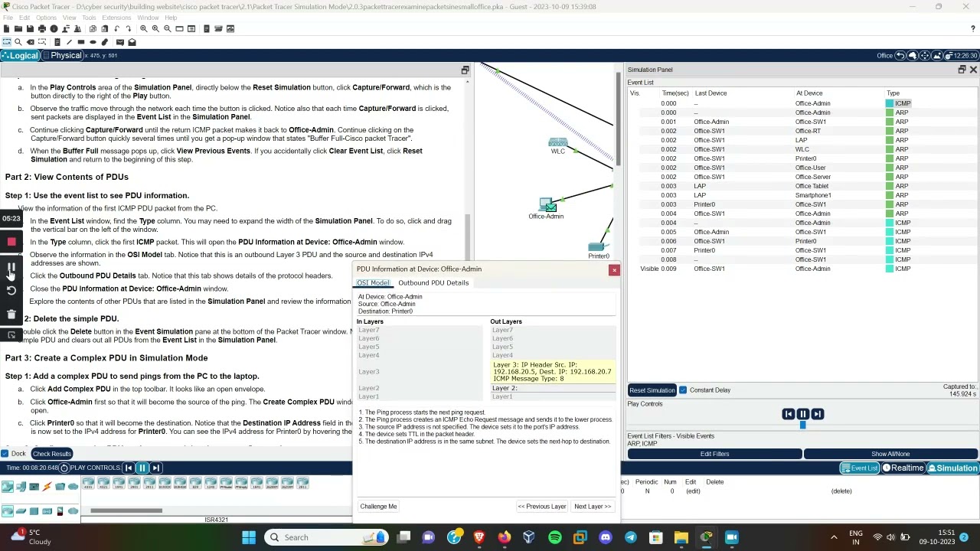This screenshot has height=551, width=980.
Task: Click the ARP color box for Office-RT row
Action: pos(890,131)
